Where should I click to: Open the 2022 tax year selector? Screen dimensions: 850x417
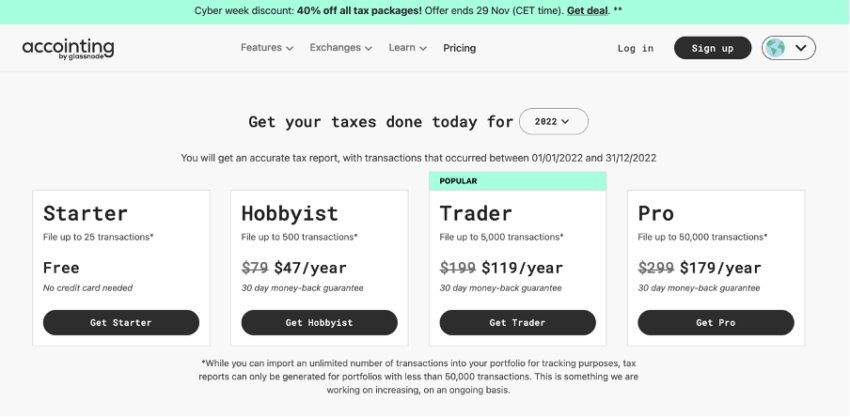[553, 122]
